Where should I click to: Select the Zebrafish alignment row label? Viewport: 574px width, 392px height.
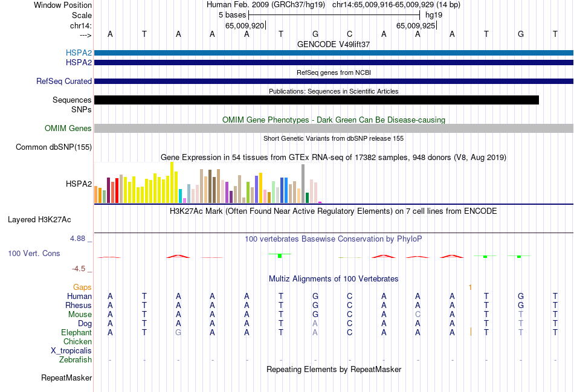76,360
